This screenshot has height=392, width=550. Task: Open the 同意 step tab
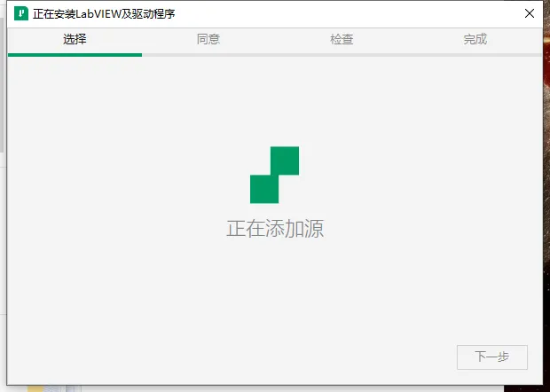click(208, 39)
